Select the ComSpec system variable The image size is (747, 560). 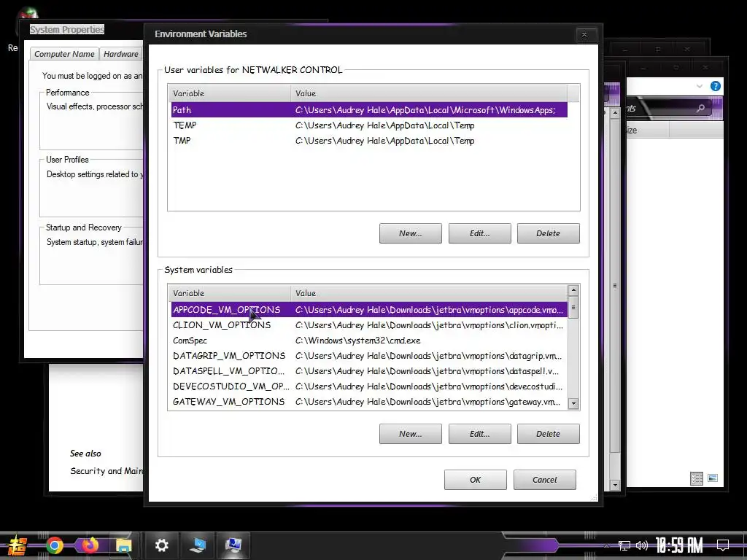[x=369, y=341]
